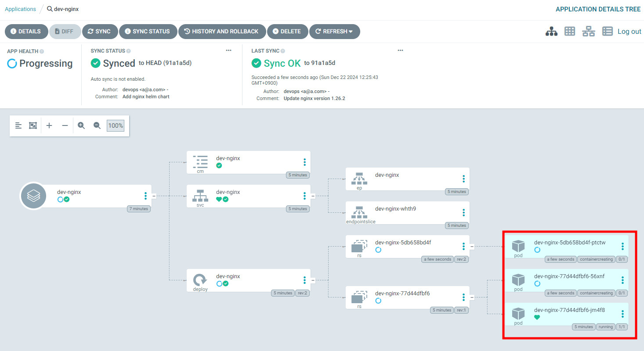Image resolution: width=644 pixels, height=351 pixels.
Task: Click the 100% zoom level indicator
Action: [x=116, y=125]
